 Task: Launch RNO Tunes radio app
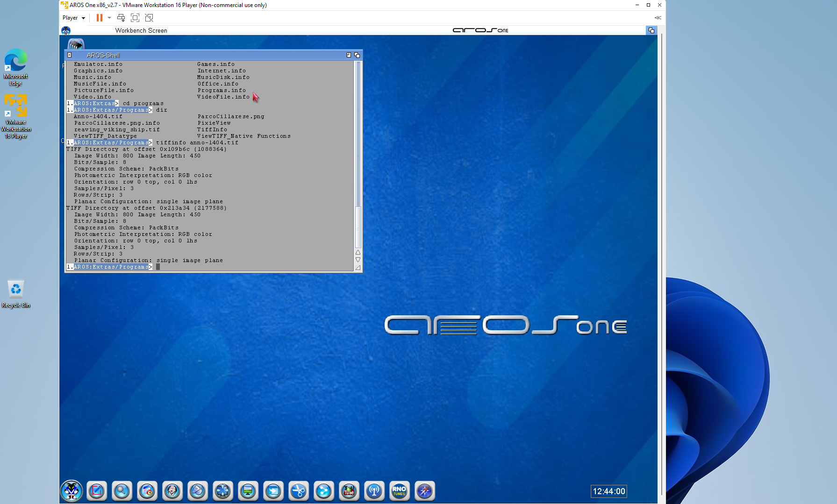tap(400, 491)
